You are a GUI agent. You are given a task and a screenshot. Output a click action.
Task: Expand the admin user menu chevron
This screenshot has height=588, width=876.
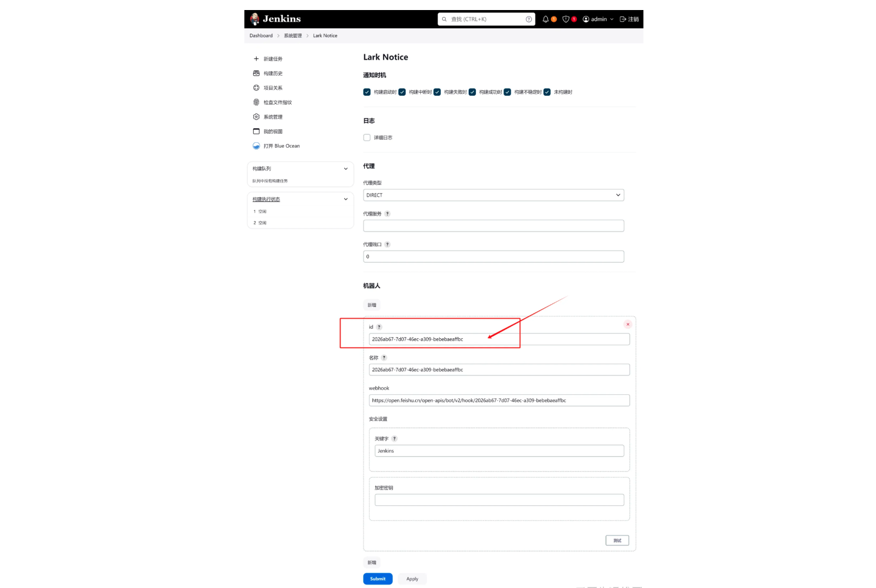point(612,19)
